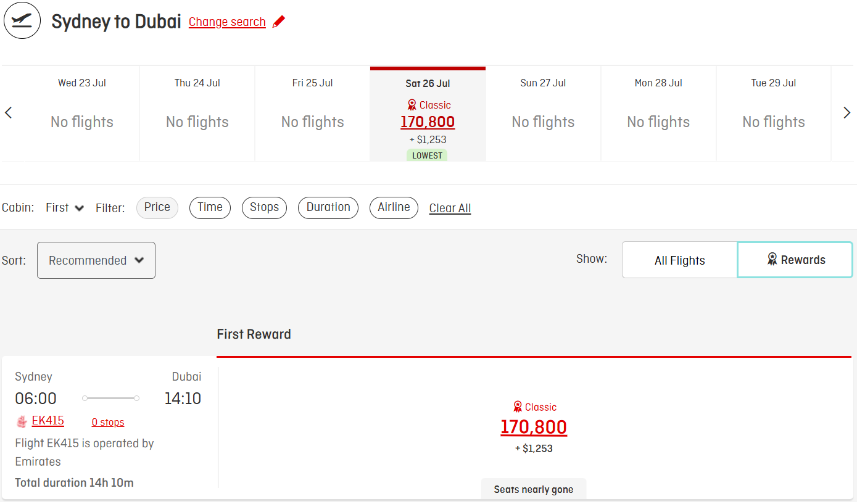857x504 pixels.
Task: Click the red pencil edit icon
Action: point(279,22)
